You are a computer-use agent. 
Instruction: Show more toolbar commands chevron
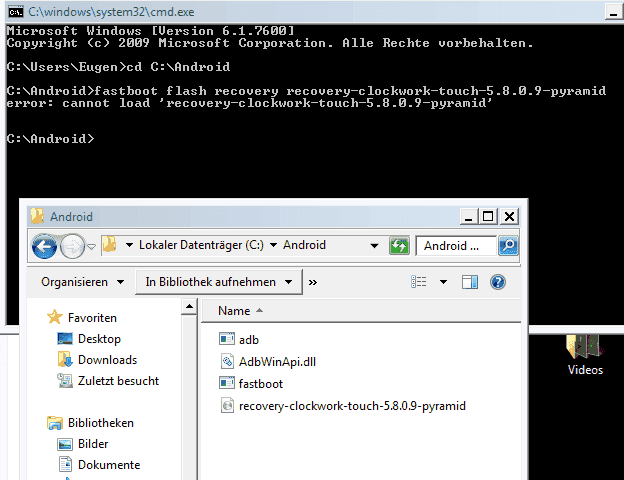tap(313, 283)
